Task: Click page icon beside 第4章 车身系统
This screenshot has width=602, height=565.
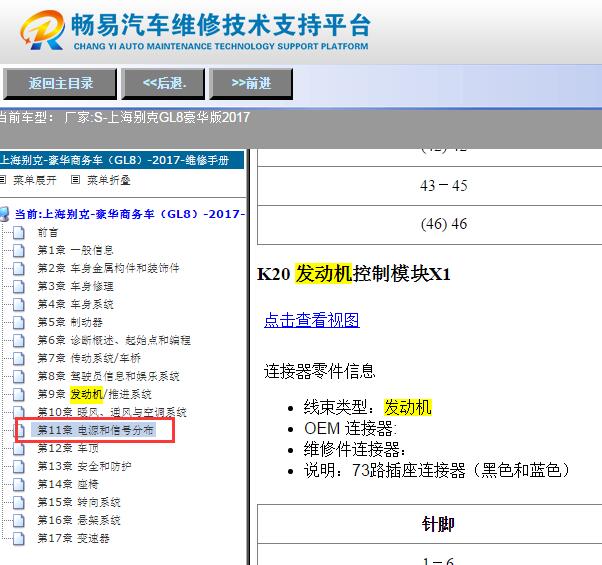Action: (18, 304)
